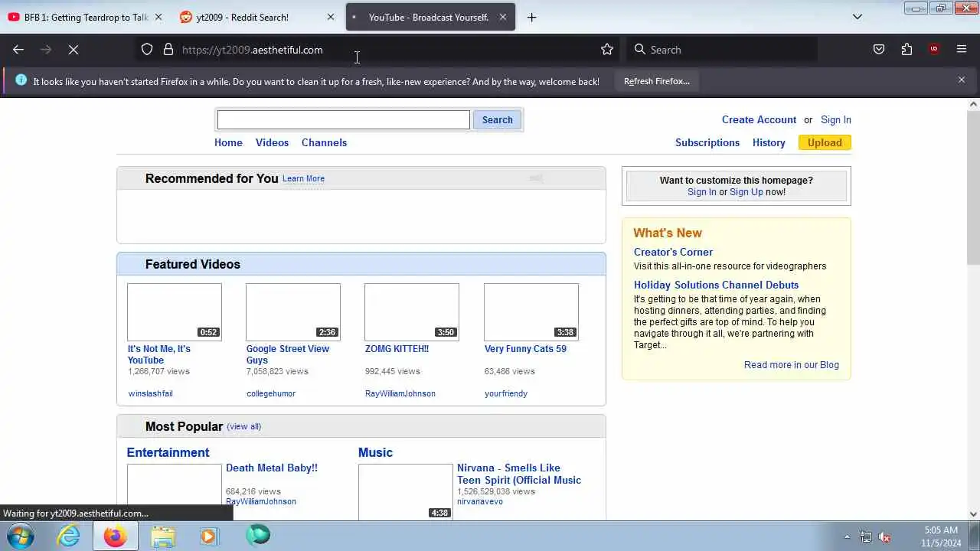
Task: Open Holiday Solutions Channel Debuts link
Action: (x=716, y=285)
